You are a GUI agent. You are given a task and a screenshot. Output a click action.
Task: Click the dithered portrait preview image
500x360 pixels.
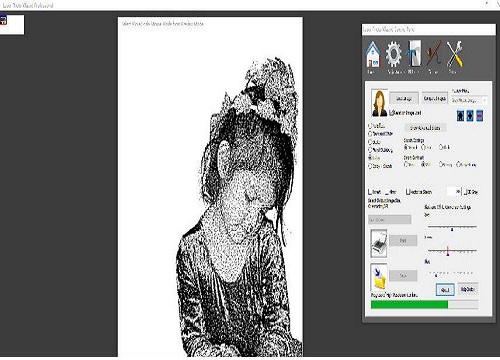tap(210, 187)
